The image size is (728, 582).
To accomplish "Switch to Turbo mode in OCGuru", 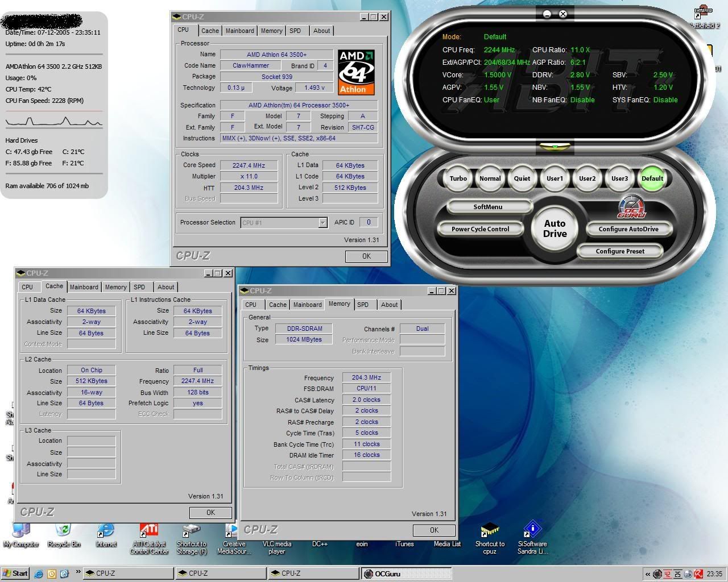I will click(x=458, y=178).
